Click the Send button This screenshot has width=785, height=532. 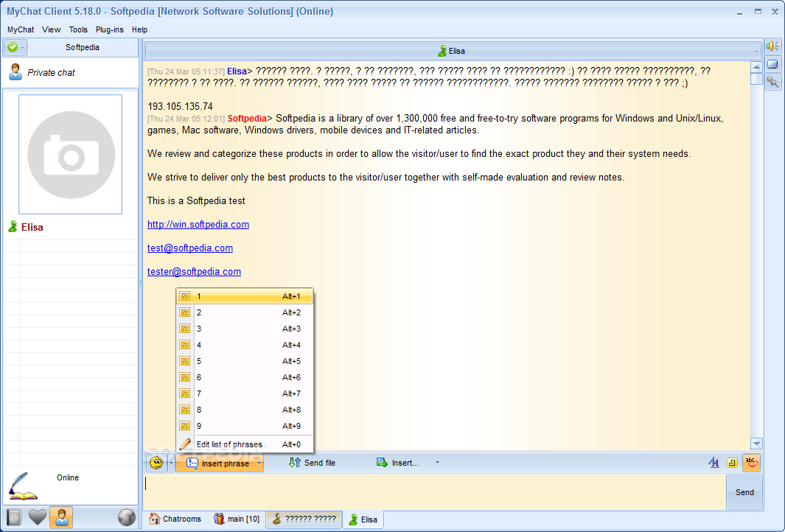pos(744,492)
